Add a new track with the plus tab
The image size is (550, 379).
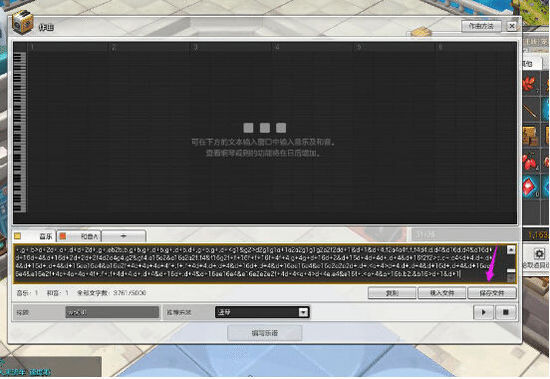pyautogui.click(x=123, y=236)
